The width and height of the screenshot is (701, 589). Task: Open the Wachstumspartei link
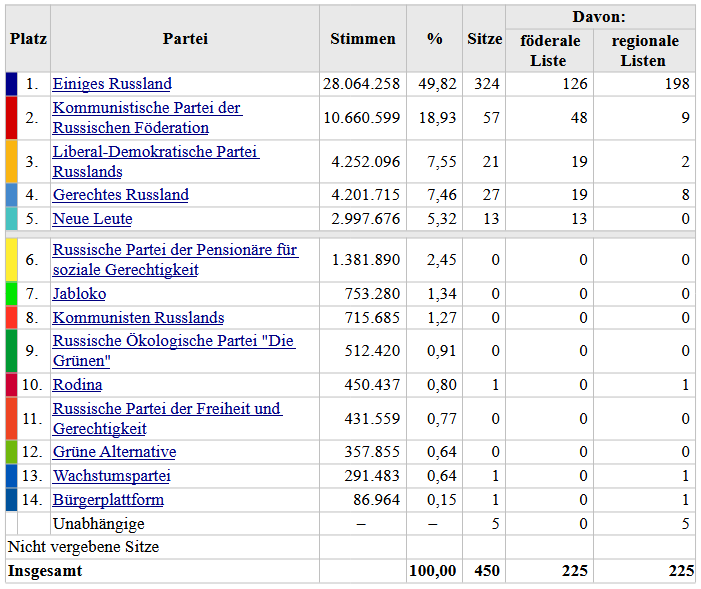(x=111, y=476)
